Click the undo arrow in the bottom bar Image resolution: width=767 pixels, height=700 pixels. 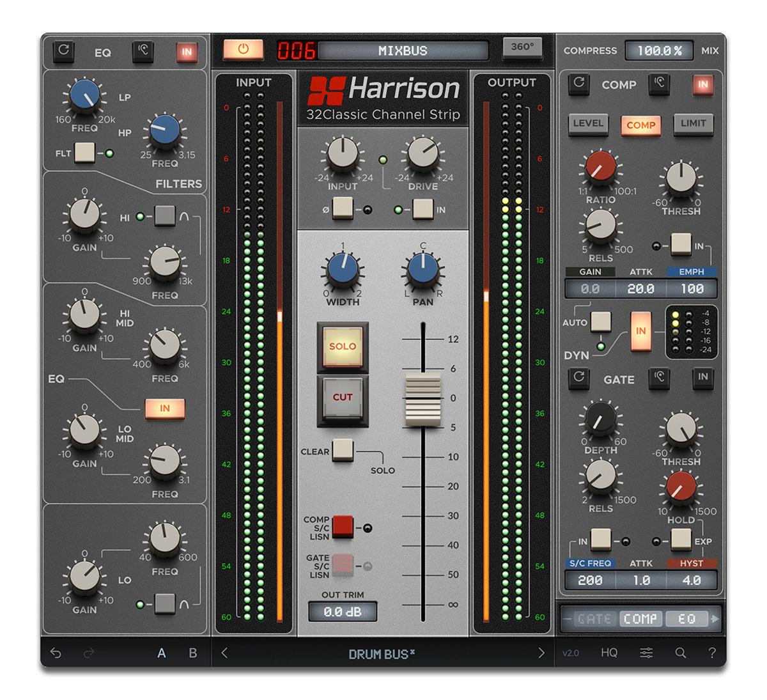pos(56,653)
